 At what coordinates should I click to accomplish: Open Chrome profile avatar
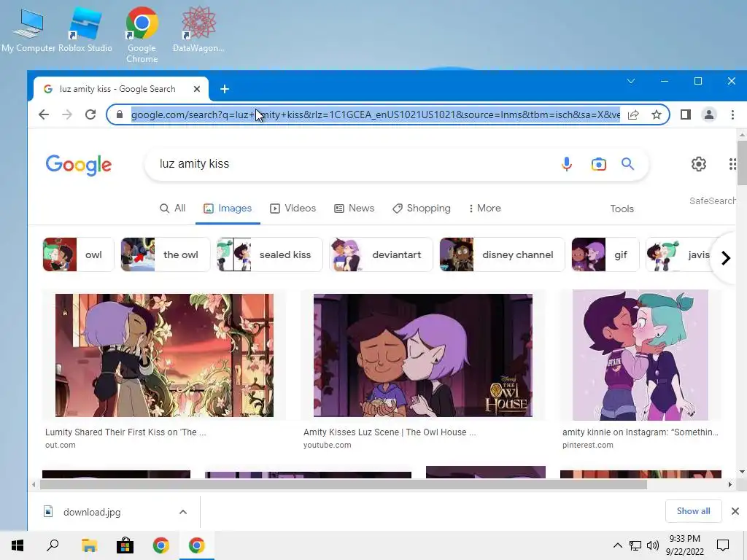tap(709, 114)
